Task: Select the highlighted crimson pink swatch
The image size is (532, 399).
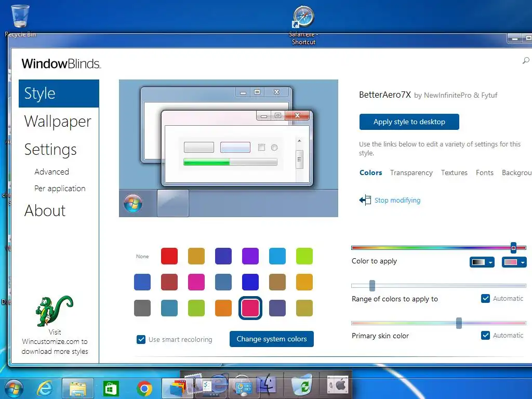Action: (x=250, y=308)
